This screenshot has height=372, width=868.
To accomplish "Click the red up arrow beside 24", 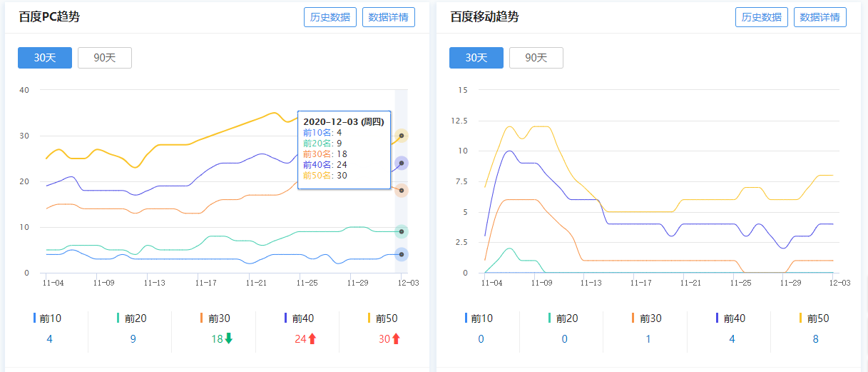I will tap(312, 339).
